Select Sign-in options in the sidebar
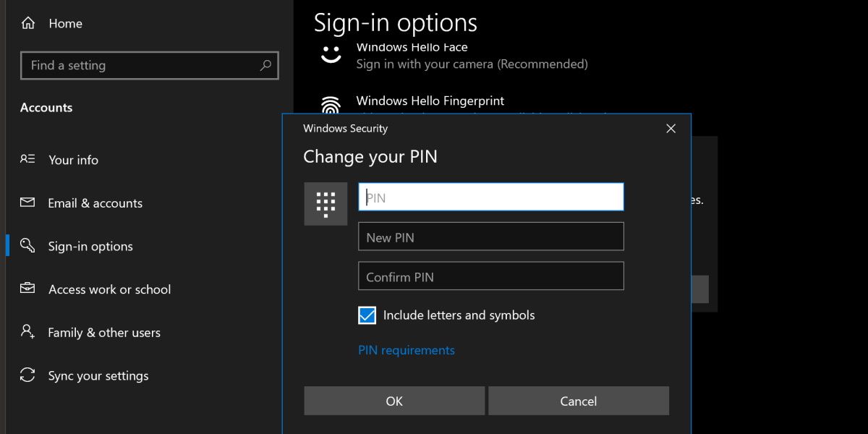The image size is (868, 434). click(x=90, y=246)
